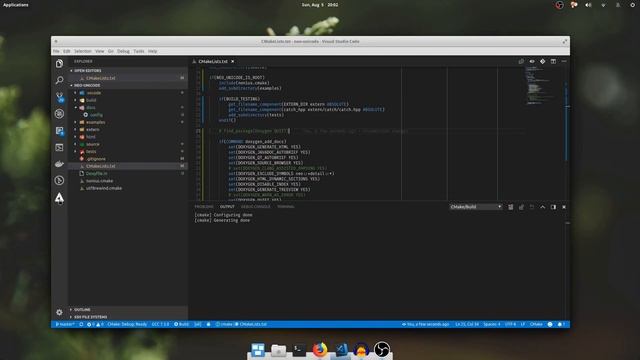
Task: Open the Help menu
Action: [x=153, y=51]
